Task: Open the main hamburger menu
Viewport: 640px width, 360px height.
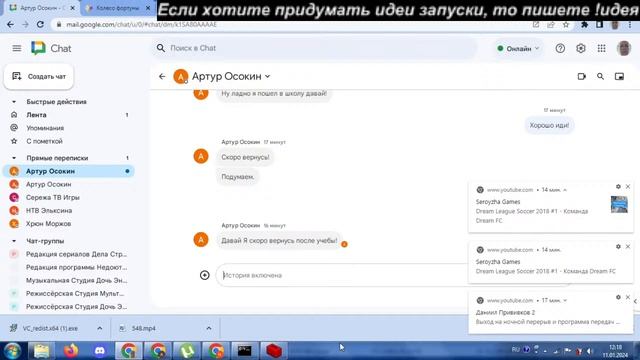Action: tap(17, 48)
